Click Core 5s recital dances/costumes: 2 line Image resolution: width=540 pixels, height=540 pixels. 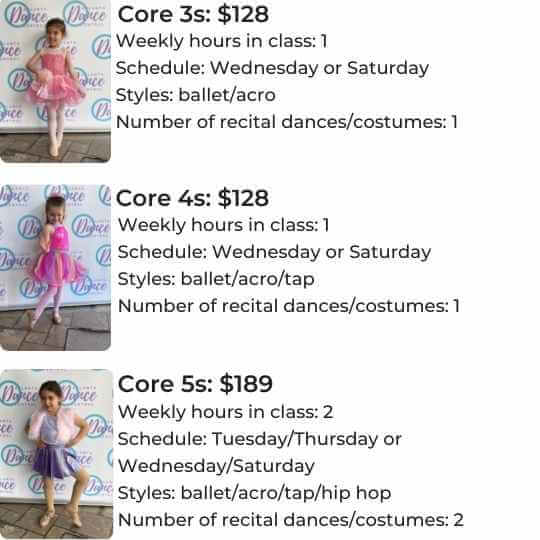(x=291, y=520)
